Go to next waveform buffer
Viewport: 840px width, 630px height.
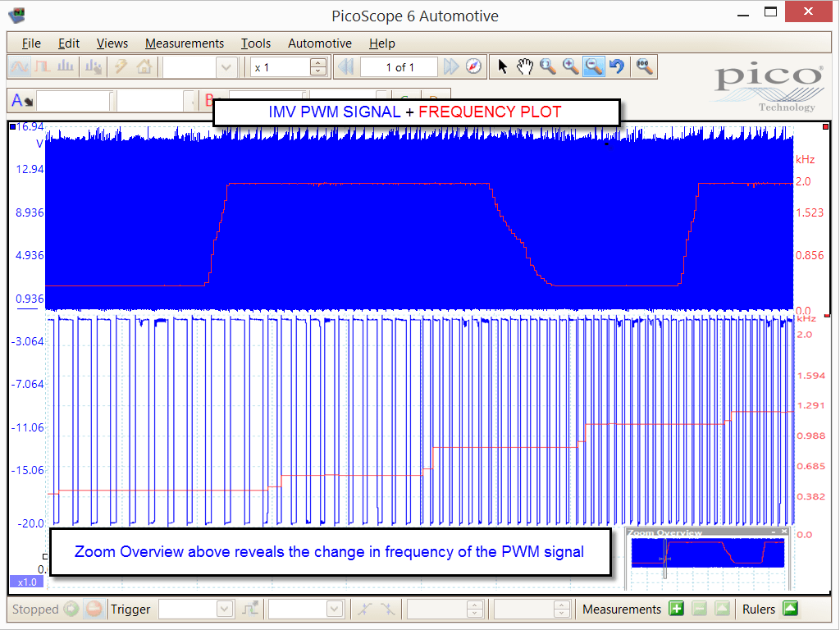coord(451,67)
